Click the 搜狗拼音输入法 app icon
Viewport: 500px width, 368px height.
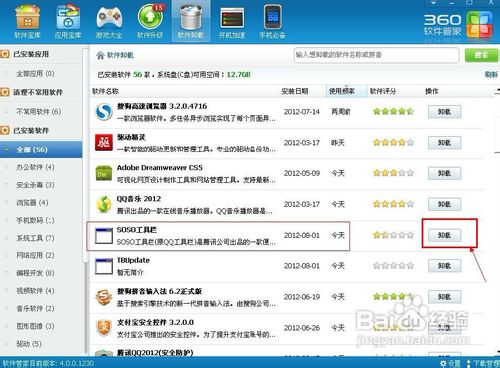[104, 297]
